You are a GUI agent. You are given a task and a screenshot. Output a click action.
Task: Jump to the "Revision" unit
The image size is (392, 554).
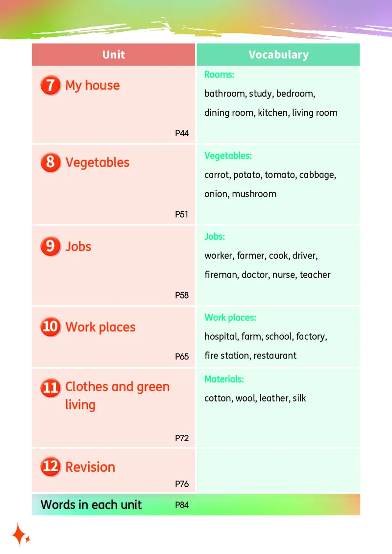click(90, 467)
